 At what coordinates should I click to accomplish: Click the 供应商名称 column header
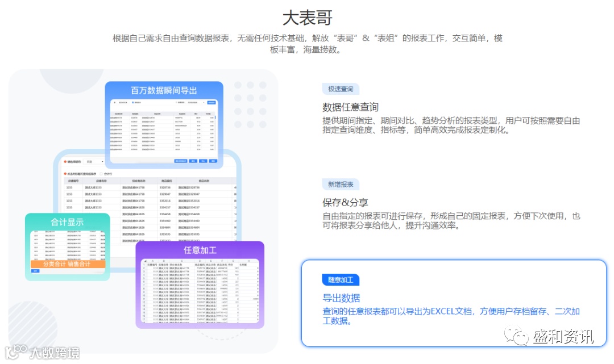coord(139,181)
